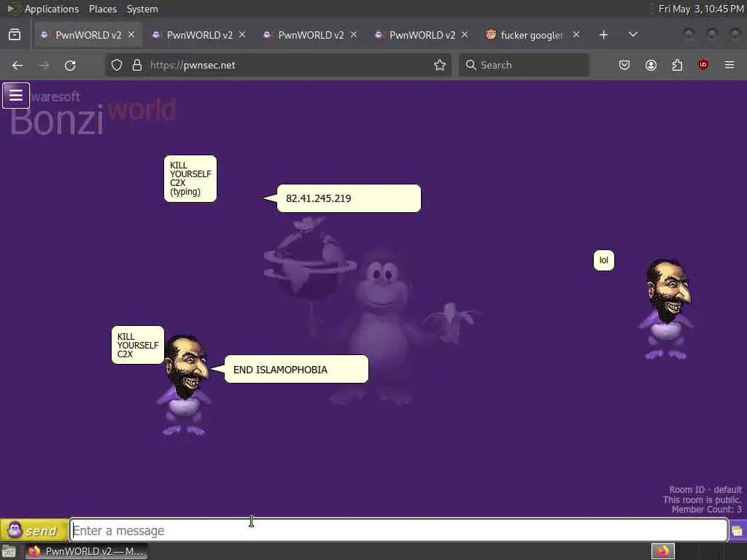Click the Bonzi character saying END ISLAMOPHOBIA
This screenshot has width=747, height=560.
185,385
